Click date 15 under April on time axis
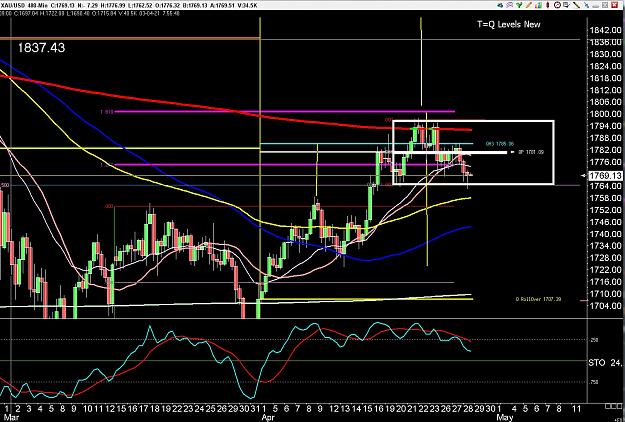Image resolution: width=625 pixels, height=422 pixels. (x=368, y=409)
